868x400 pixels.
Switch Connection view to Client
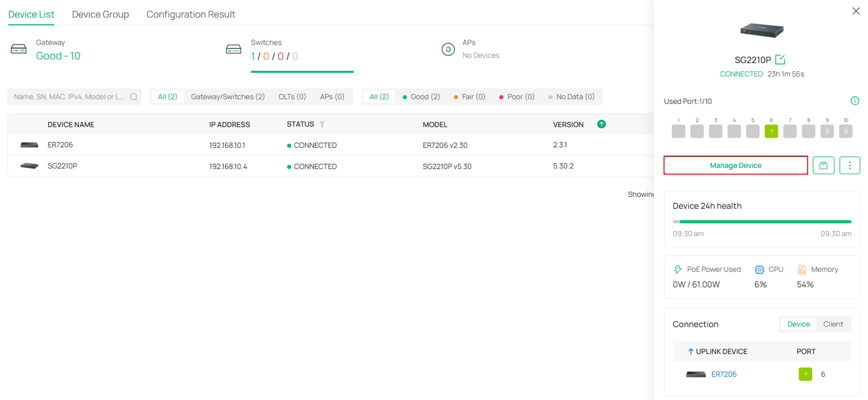click(x=833, y=324)
